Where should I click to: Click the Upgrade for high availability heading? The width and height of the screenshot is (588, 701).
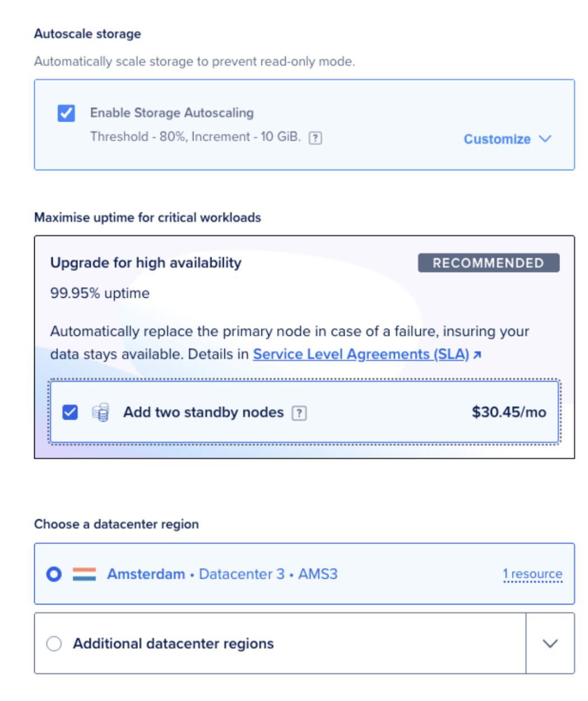[x=146, y=263]
